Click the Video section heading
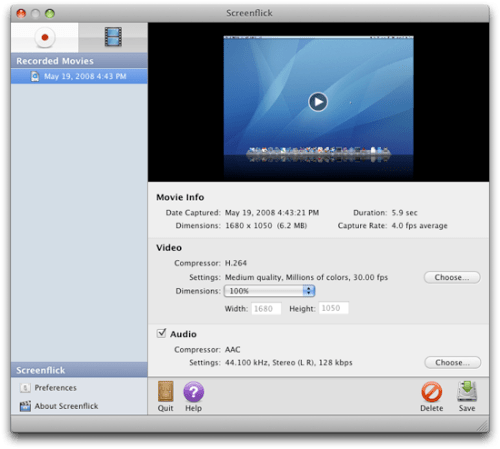 [x=169, y=248]
